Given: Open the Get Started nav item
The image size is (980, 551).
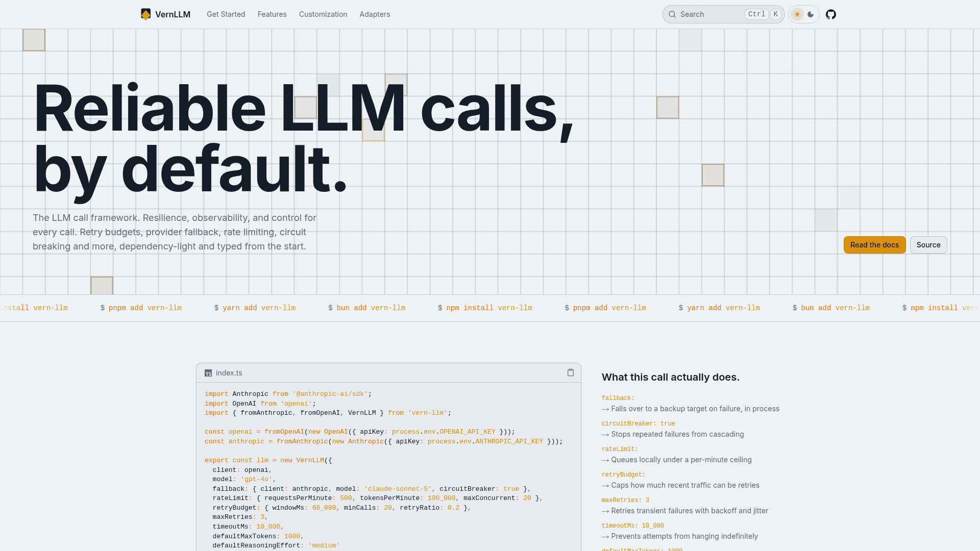Looking at the screenshot, I should 226,14.
